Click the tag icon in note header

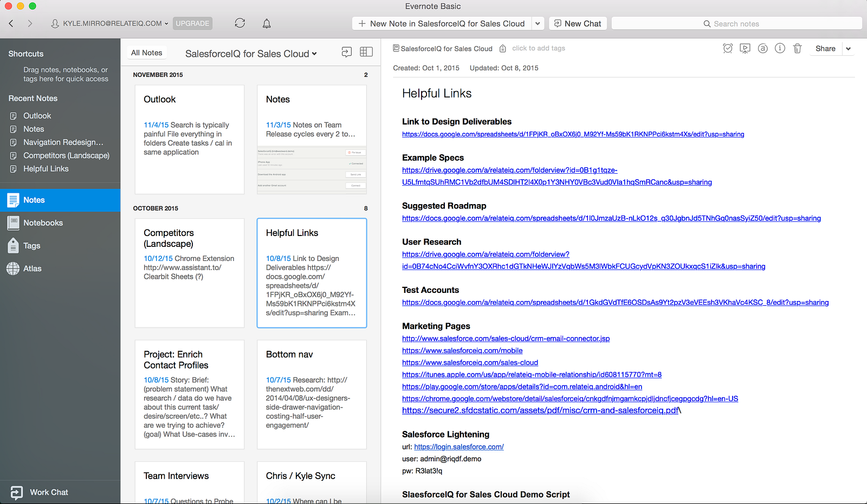[x=502, y=48]
